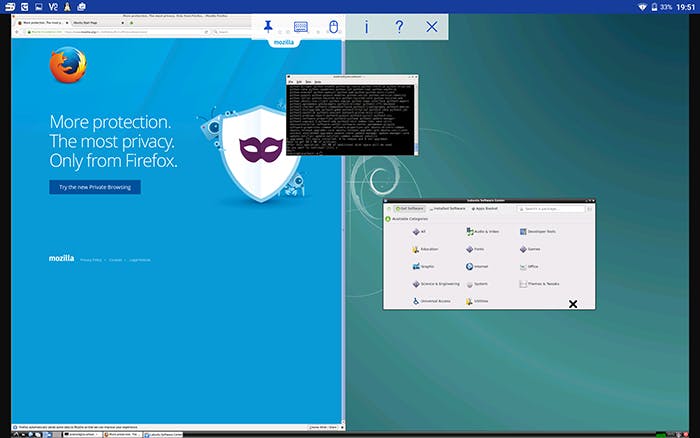Click the Wi-Fi icon in status bar

(x=642, y=7)
